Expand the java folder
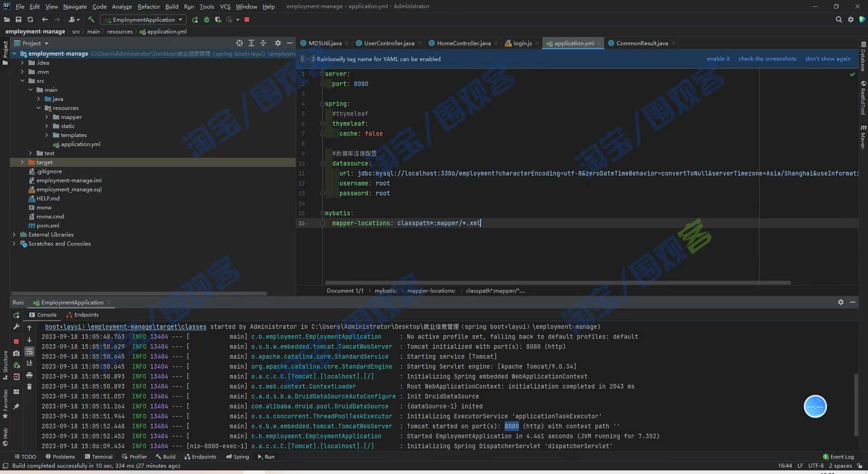 (38, 99)
